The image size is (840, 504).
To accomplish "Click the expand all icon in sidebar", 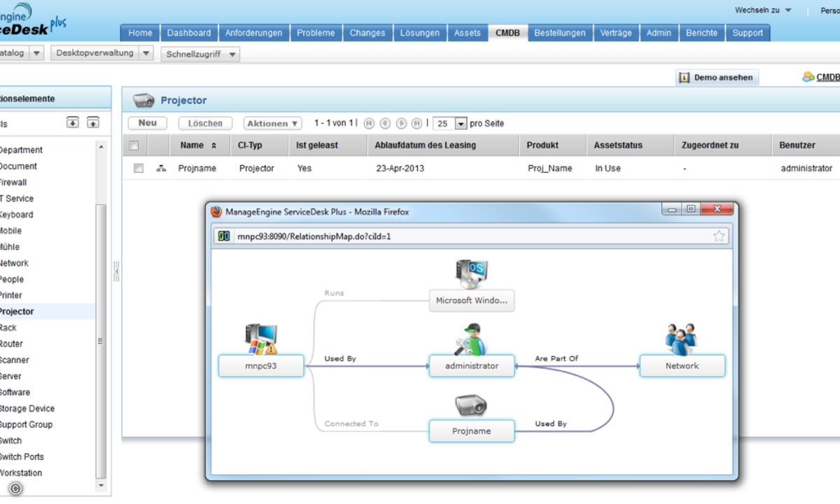I will (72, 122).
